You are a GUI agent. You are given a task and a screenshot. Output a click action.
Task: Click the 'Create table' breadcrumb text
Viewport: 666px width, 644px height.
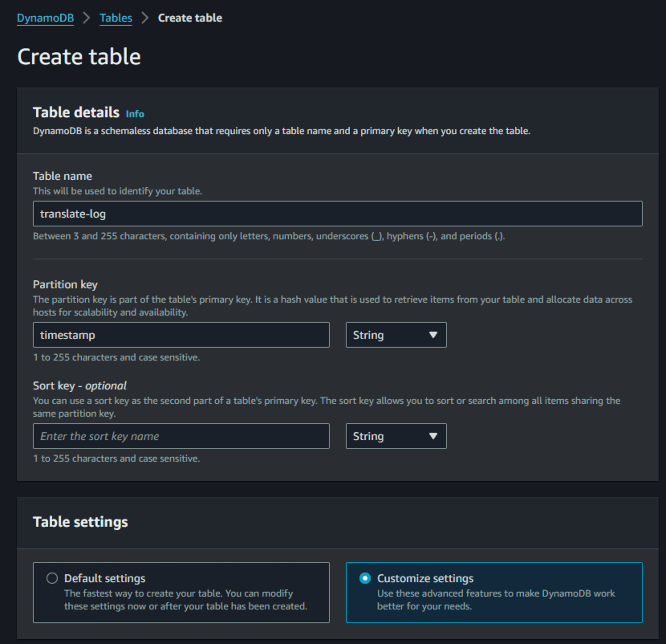pos(190,18)
